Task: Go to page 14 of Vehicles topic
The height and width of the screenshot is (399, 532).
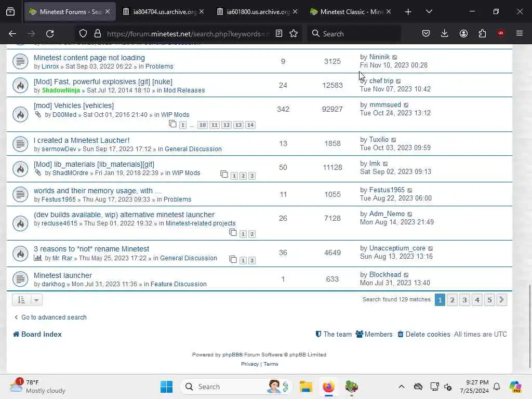Action: [250, 125]
